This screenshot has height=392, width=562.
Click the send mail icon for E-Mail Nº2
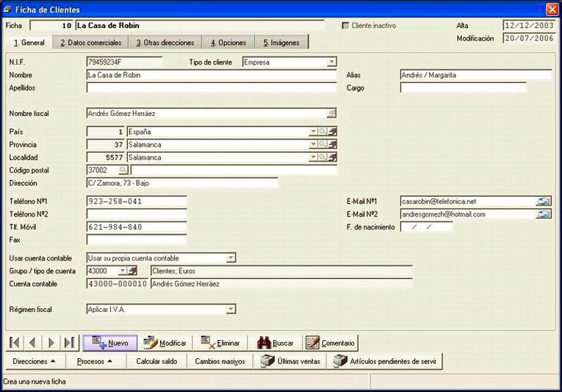point(544,214)
